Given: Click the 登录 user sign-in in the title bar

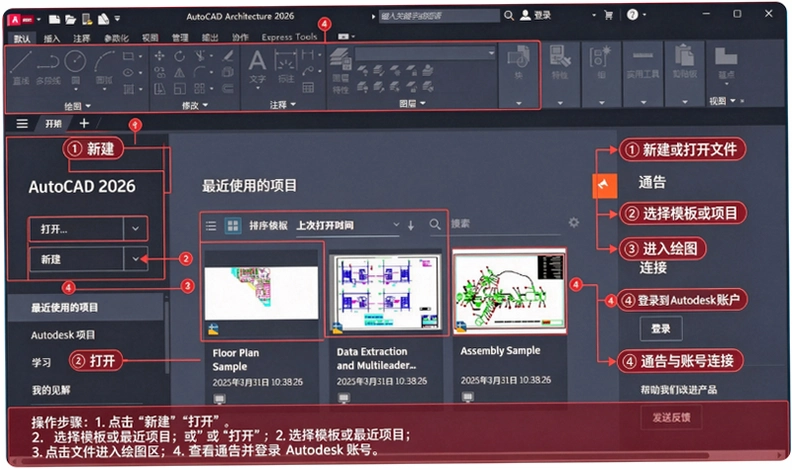Looking at the screenshot, I should coord(536,15).
